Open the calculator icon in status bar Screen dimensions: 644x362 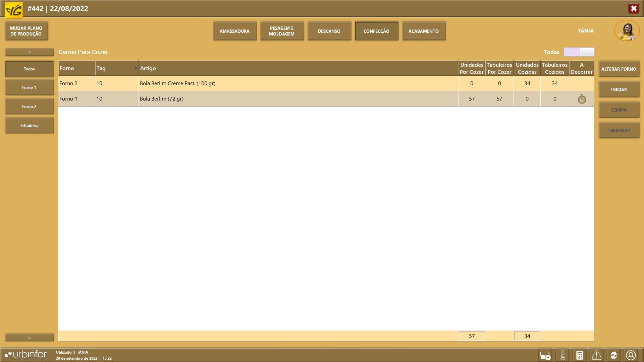point(580,355)
